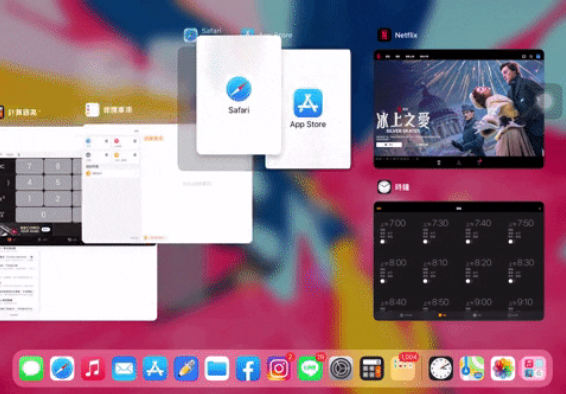Open the Clock app in the dock
The height and width of the screenshot is (394, 566).
(441, 368)
